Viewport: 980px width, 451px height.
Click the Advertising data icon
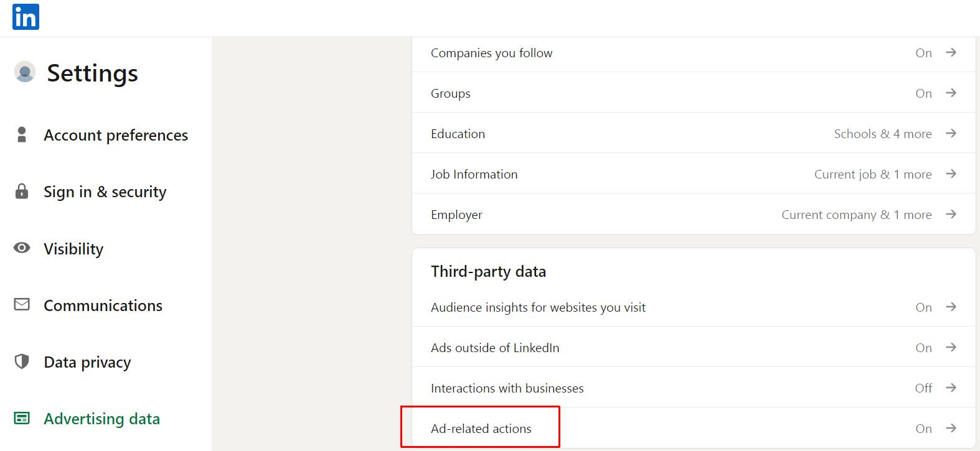(x=22, y=419)
